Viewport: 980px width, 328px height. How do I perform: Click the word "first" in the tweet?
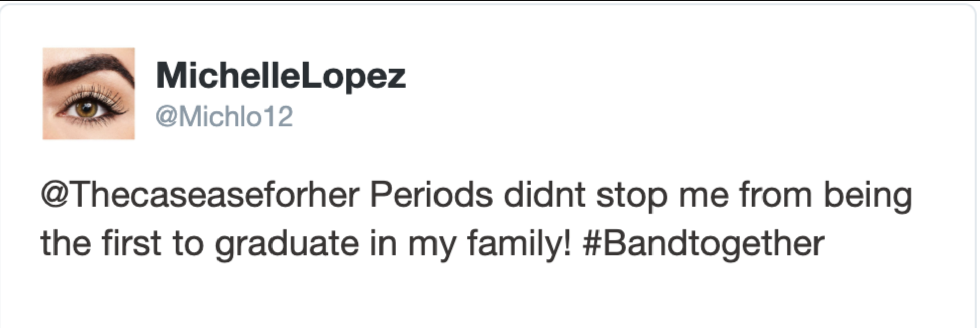click(131, 244)
